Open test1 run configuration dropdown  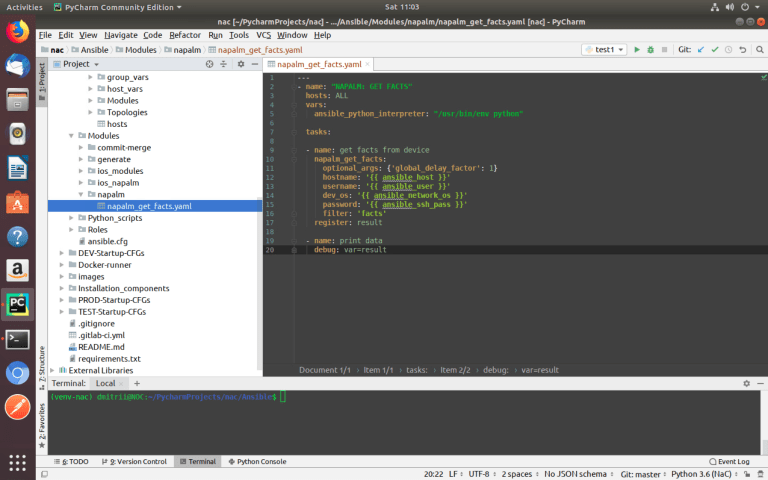[604, 49]
